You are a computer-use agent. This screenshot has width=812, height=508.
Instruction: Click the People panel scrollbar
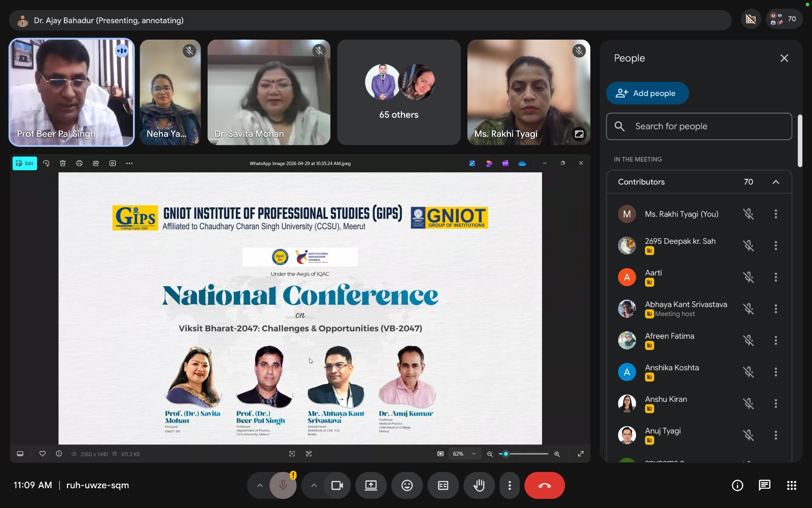point(800,141)
